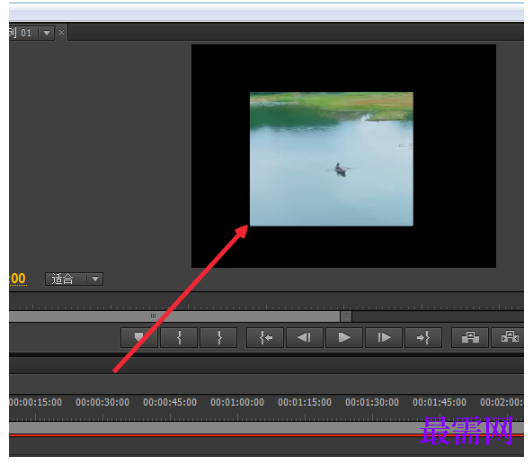Screen dimensions: 532x462
Task: Click the Add Marker button
Action: click(x=139, y=337)
